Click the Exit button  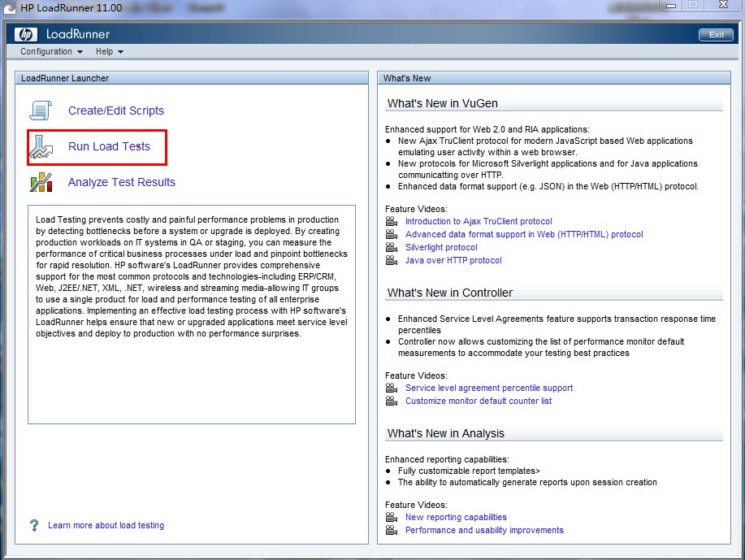[x=716, y=35]
